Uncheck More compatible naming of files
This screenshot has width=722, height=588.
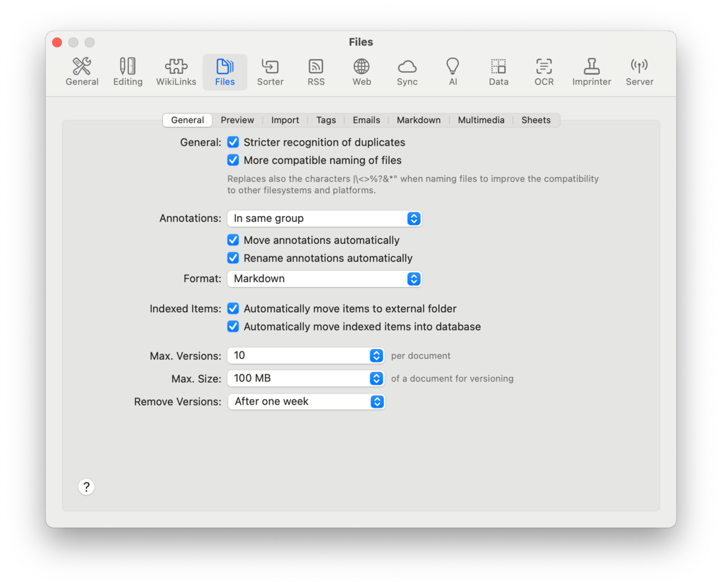pos(233,161)
